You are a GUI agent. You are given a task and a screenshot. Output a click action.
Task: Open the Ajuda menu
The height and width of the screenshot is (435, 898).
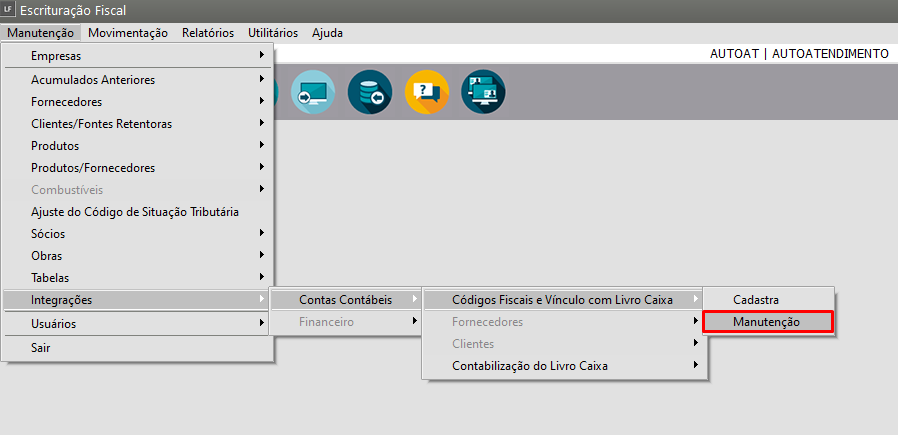coord(327,33)
